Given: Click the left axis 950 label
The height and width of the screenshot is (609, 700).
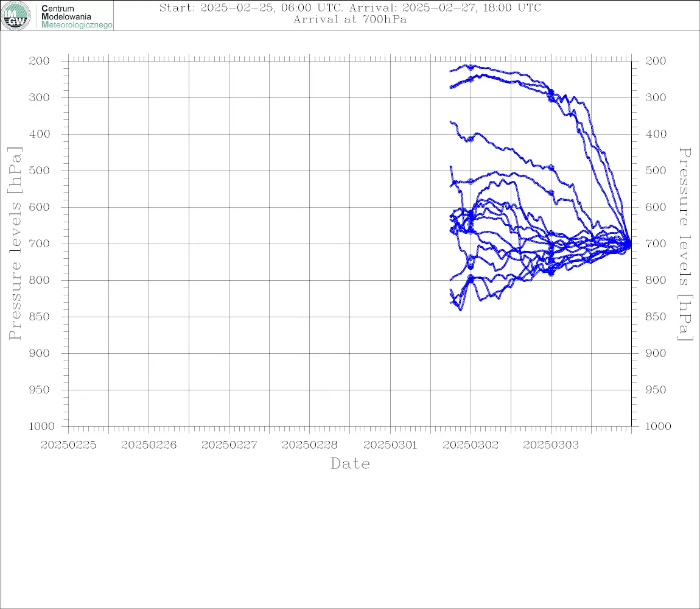Looking at the screenshot, I should 40,390.
